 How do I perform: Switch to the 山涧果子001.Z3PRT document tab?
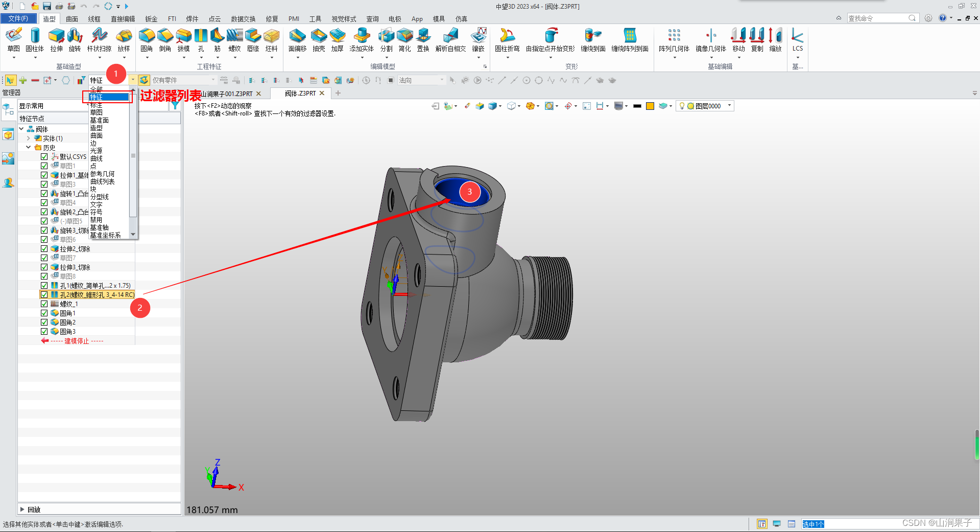[227, 94]
